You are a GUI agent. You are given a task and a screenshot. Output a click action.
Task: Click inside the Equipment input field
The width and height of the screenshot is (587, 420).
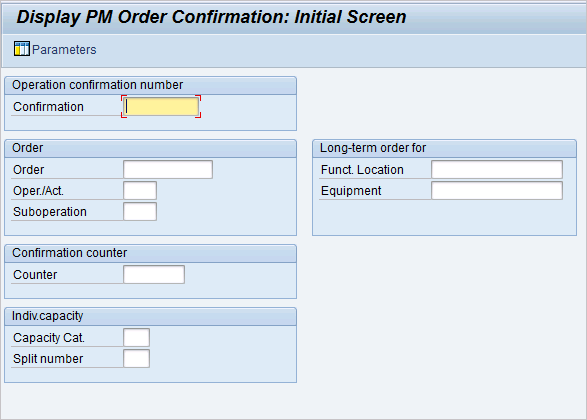(497, 191)
